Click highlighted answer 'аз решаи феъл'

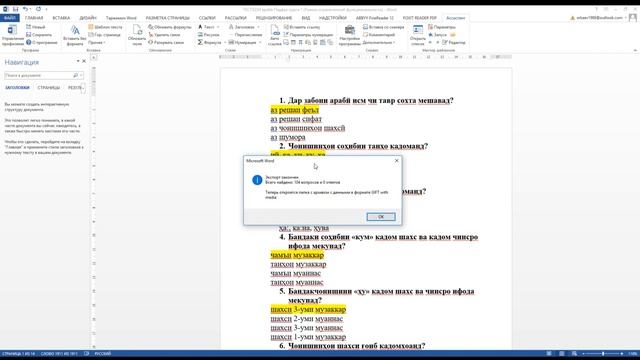(295, 110)
